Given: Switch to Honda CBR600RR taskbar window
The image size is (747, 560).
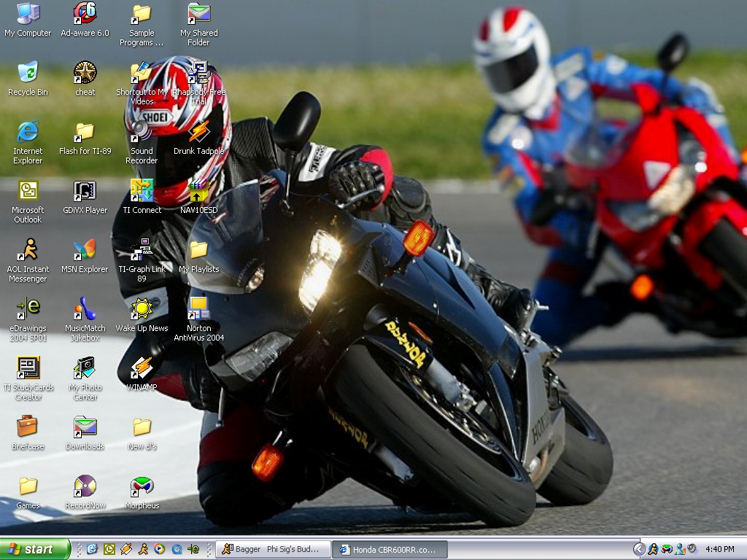Looking at the screenshot, I should click(x=390, y=549).
